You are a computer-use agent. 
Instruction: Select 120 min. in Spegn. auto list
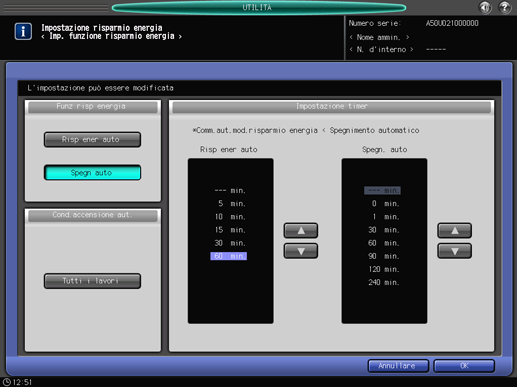tap(383, 269)
